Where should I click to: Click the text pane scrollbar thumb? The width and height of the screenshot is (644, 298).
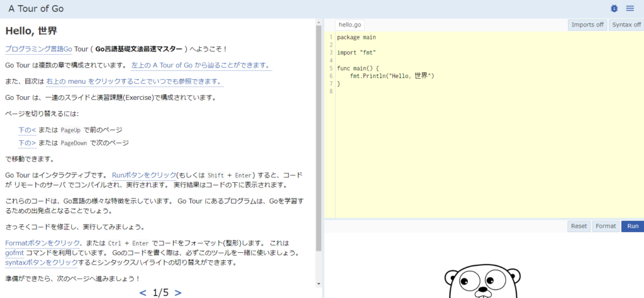[319, 138]
